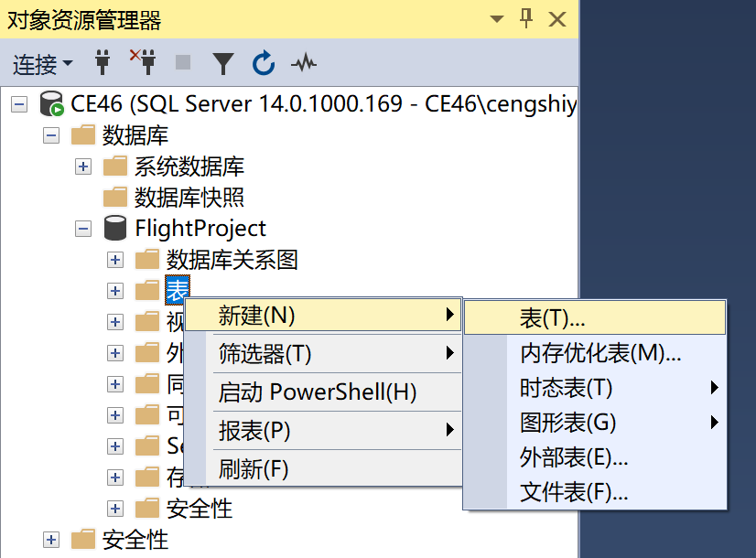Viewport: 756px width, 558px height.
Task: Select the FlightProject database label
Action: [200, 229]
